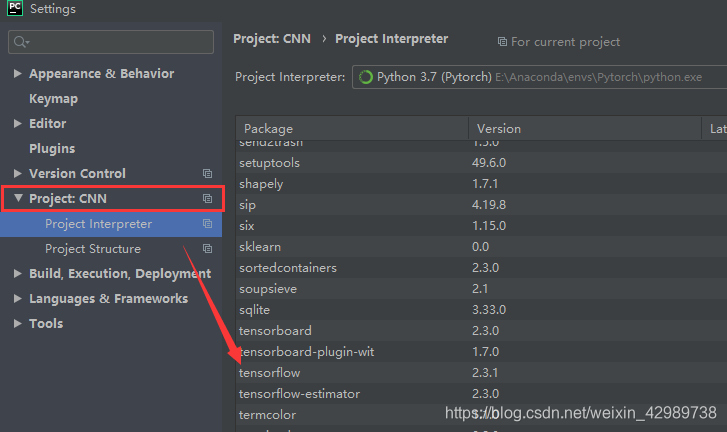Select the Tools label
The image size is (727, 432).
[46, 324]
